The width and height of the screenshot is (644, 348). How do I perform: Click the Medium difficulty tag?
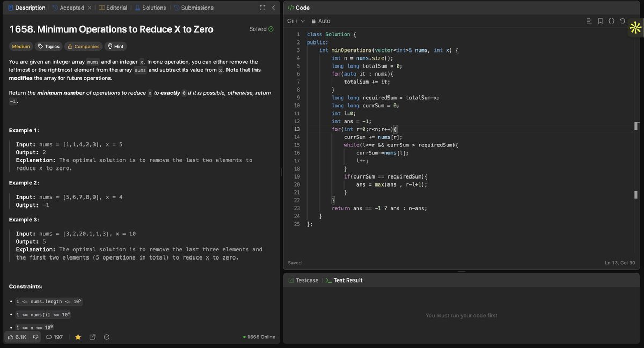click(21, 47)
